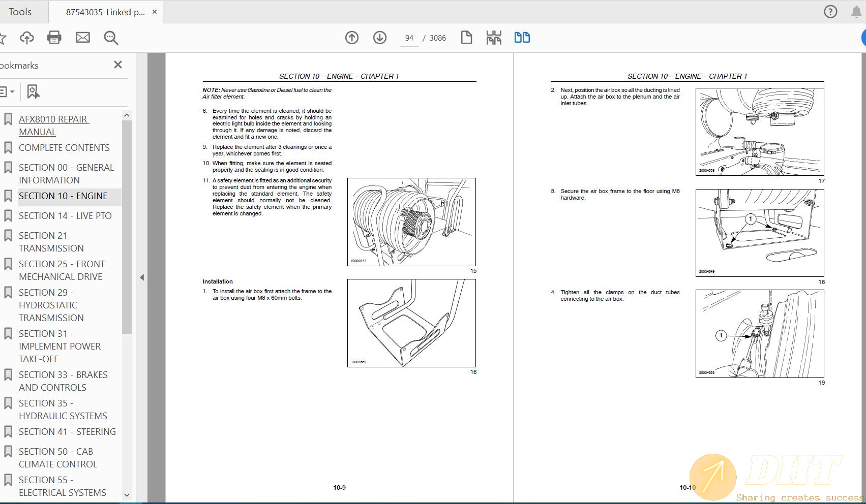Screen dimensions: 866x504
Task: Open the notifications bell
Action: pos(856,12)
